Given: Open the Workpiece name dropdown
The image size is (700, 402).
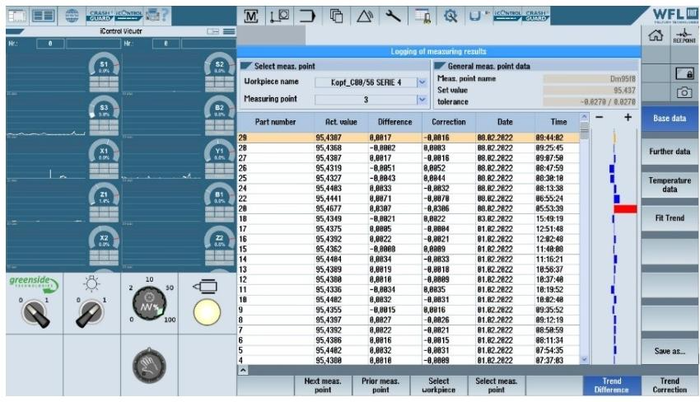Looking at the screenshot, I should tap(421, 83).
